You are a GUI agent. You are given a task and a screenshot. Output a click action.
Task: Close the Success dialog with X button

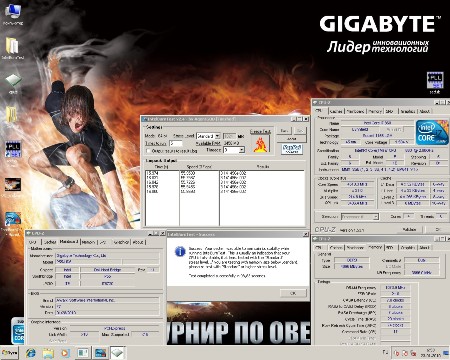click(x=306, y=234)
